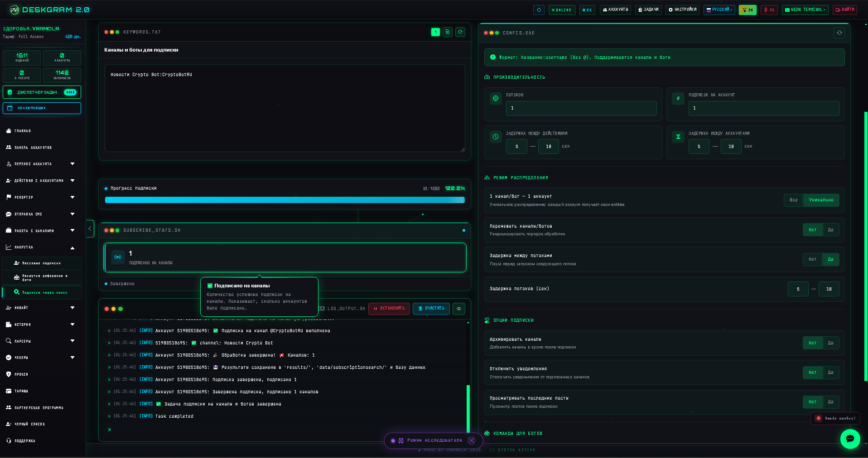Open the chat support bubble icon
The height and width of the screenshot is (458, 868).
(x=850, y=439)
